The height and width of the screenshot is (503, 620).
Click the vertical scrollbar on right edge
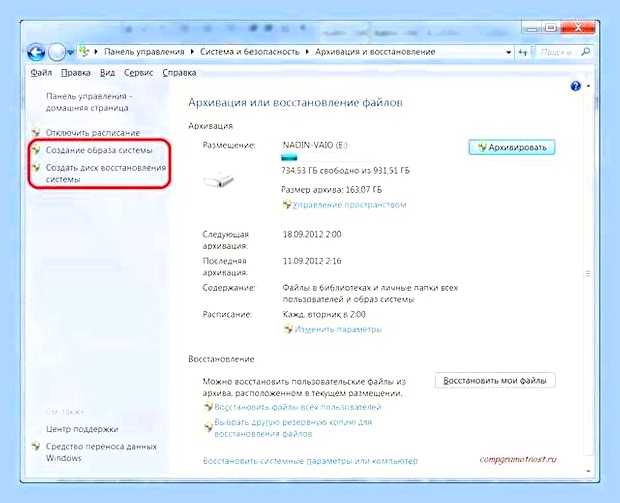pos(588,273)
